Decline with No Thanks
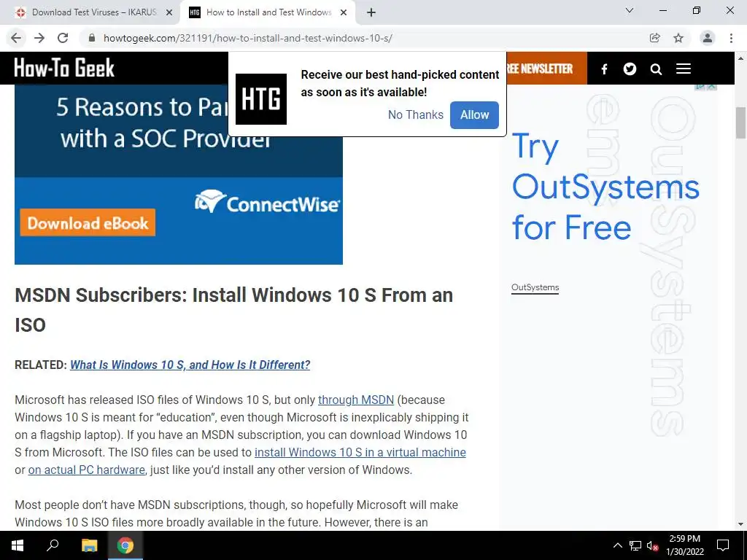The height and width of the screenshot is (560, 747). [x=415, y=114]
